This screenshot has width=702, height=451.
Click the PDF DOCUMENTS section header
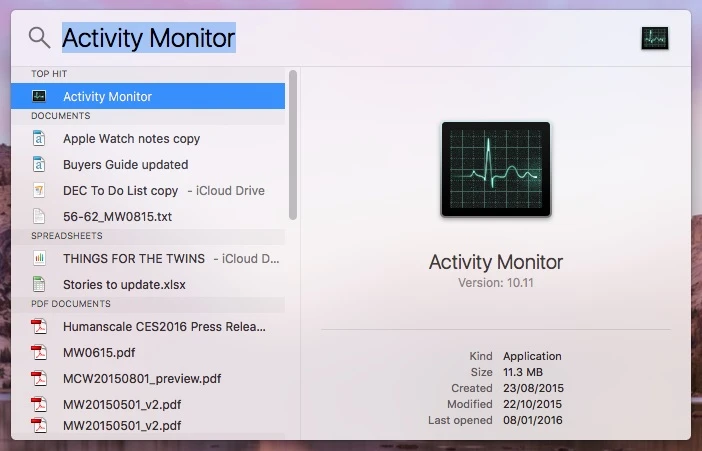click(70, 304)
